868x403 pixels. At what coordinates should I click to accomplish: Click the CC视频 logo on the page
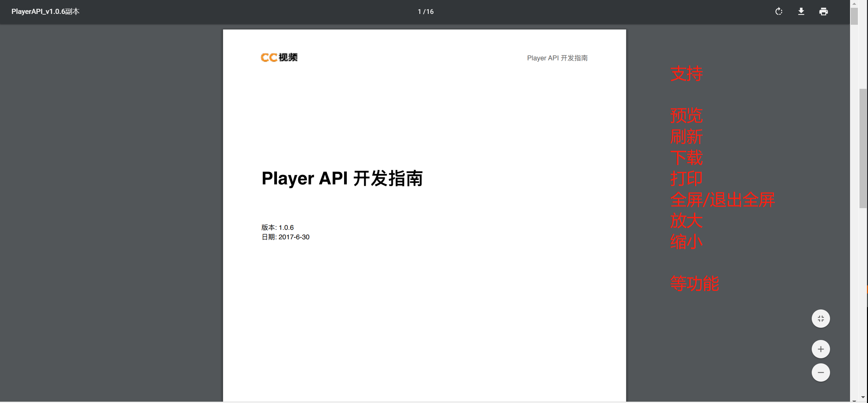coord(279,57)
